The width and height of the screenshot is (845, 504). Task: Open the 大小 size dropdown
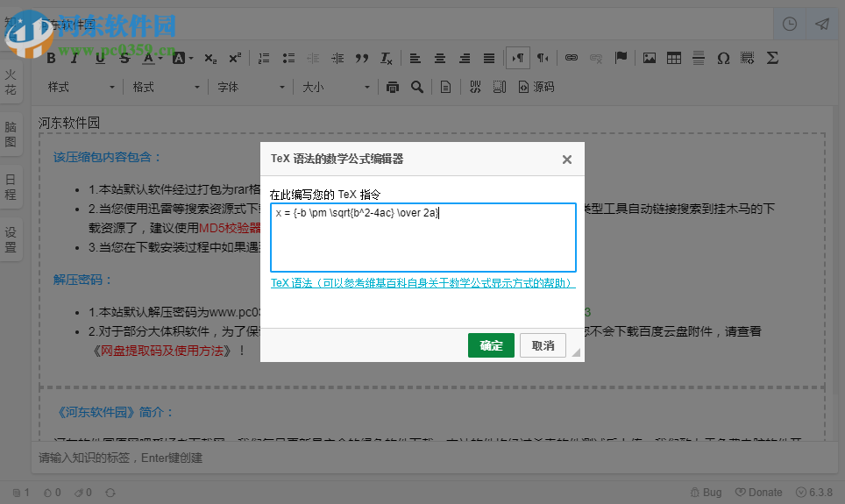click(x=336, y=87)
